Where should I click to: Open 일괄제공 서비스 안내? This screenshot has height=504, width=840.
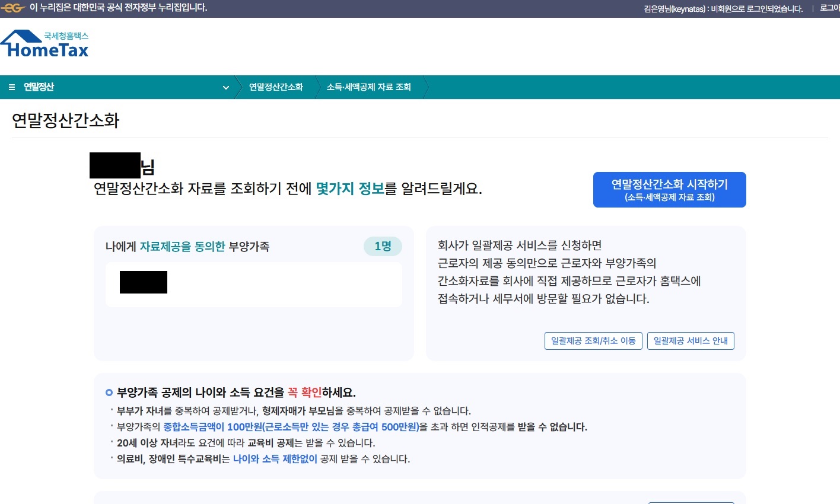point(691,341)
